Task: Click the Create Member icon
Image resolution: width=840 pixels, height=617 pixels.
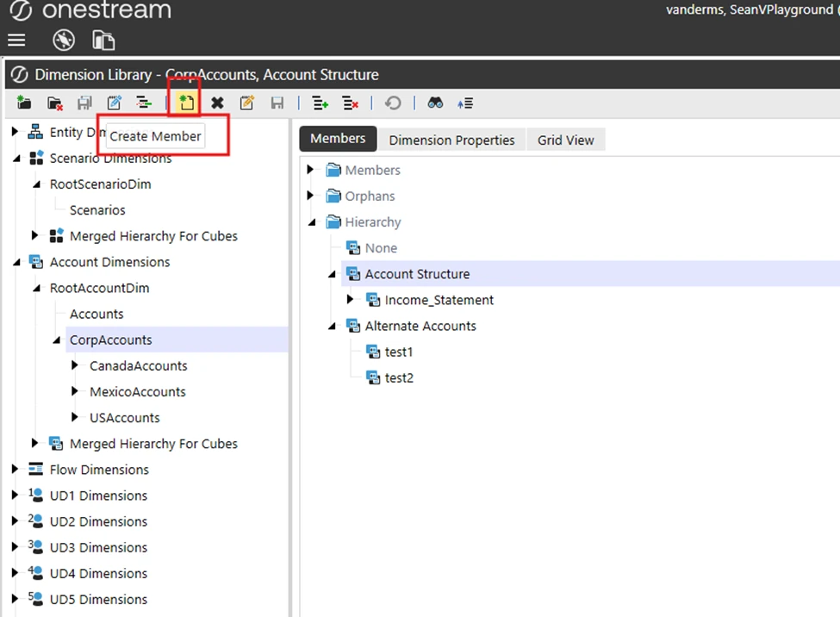Action: pyautogui.click(x=186, y=103)
